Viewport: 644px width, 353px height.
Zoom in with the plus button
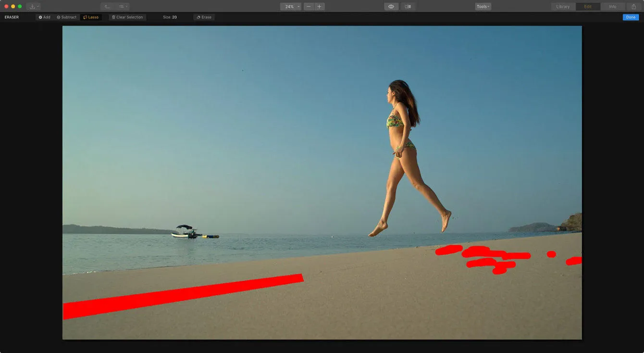pos(319,7)
